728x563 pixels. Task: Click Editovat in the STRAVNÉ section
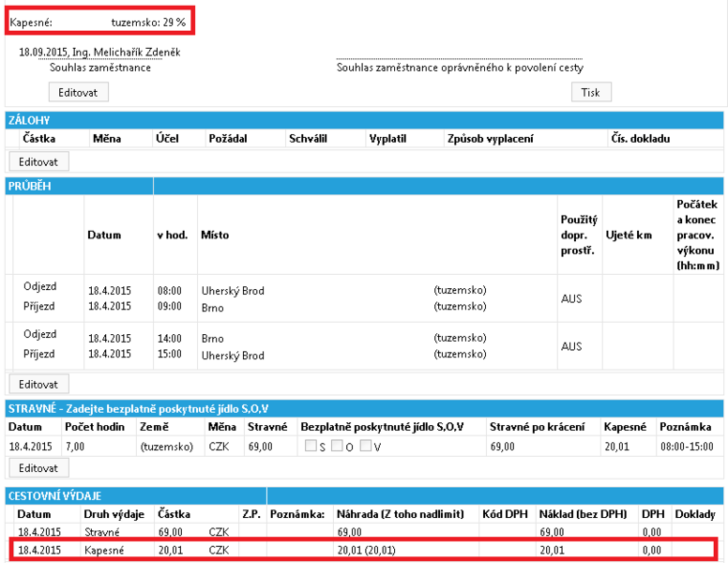click(39, 468)
